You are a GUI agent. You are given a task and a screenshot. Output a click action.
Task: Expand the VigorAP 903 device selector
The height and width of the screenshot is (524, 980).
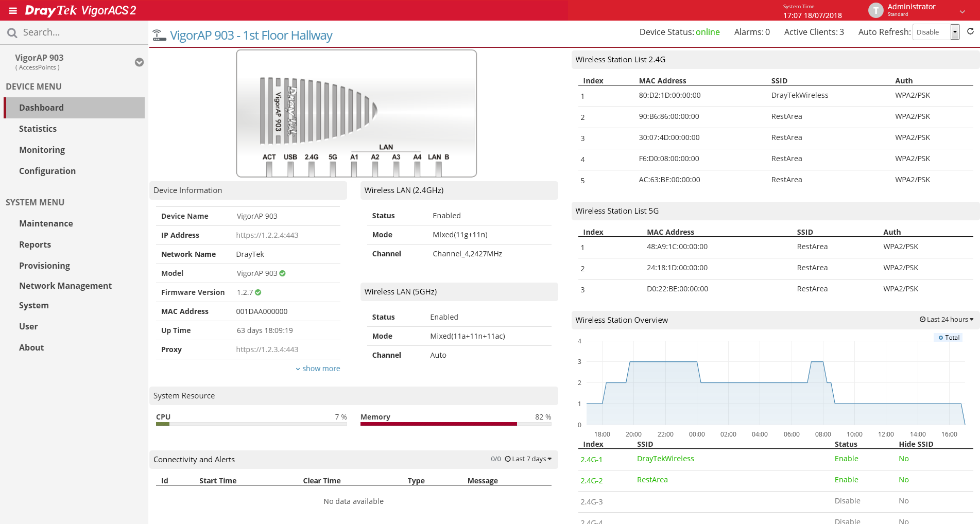pyautogui.click(x=139, y=62)
